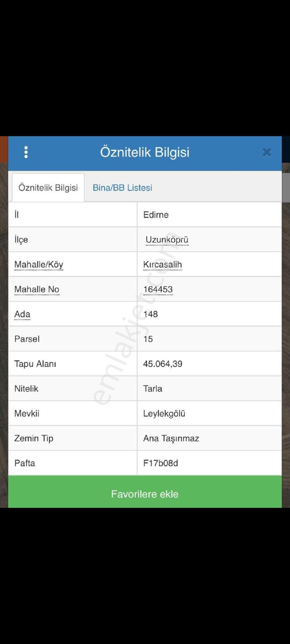This screenshot has width=290, height=644.
Task: Click the Mahalle No value 164453
Action: point(158,289)
